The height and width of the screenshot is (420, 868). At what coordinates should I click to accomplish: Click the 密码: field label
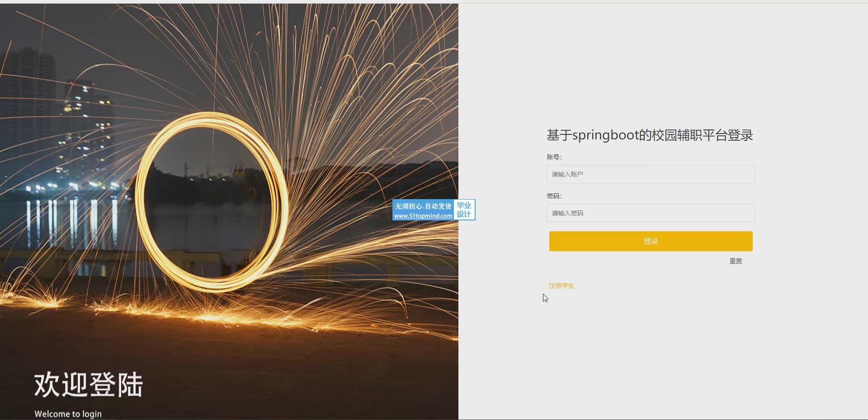point(554,196)
